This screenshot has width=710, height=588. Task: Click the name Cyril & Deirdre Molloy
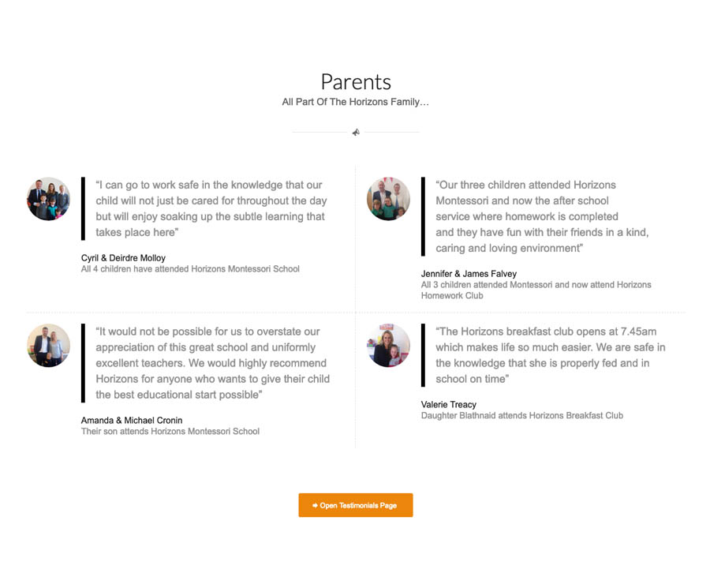tap(123, 258)
